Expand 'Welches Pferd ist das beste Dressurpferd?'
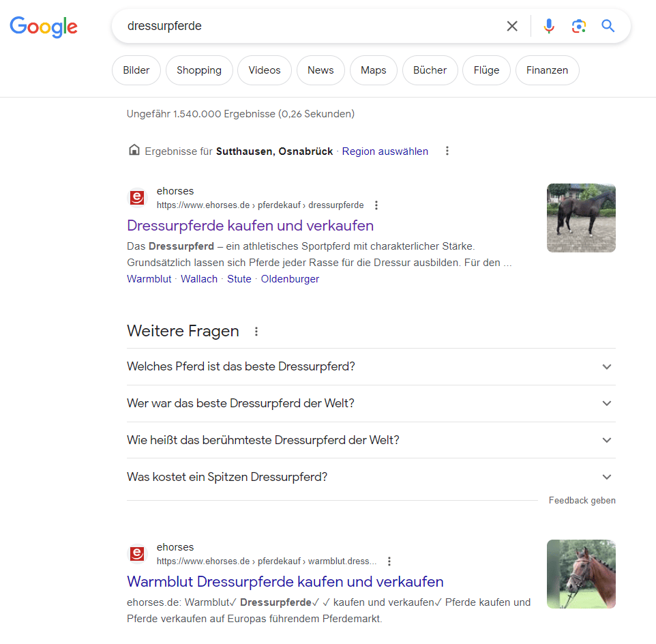Image resolution: width=656 pixels, height=644 pixels. [x=606, y=366]
